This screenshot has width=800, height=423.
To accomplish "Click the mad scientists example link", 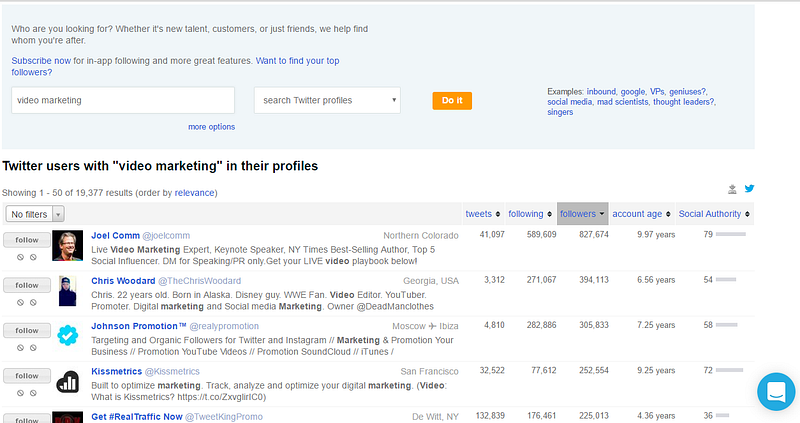I will [622, 102].
